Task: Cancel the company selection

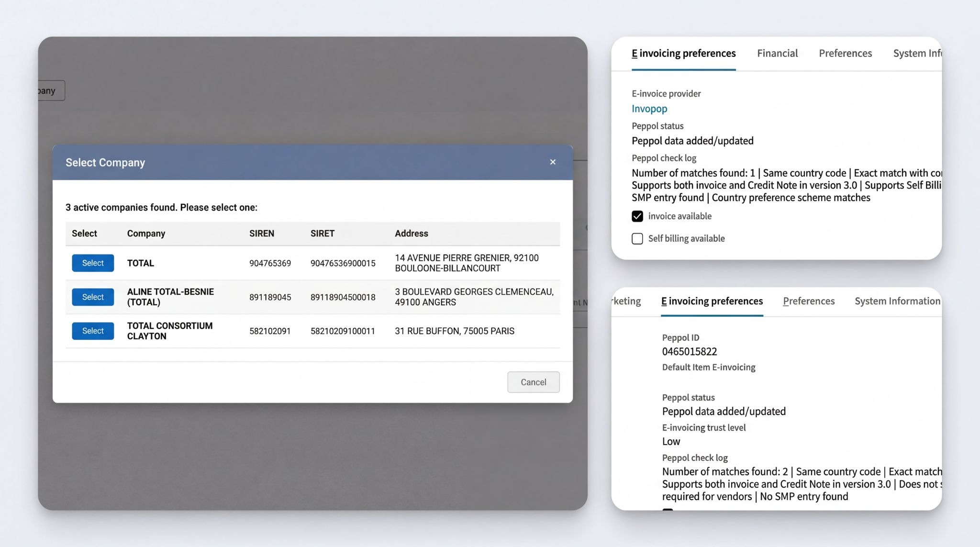Action: 533,382
